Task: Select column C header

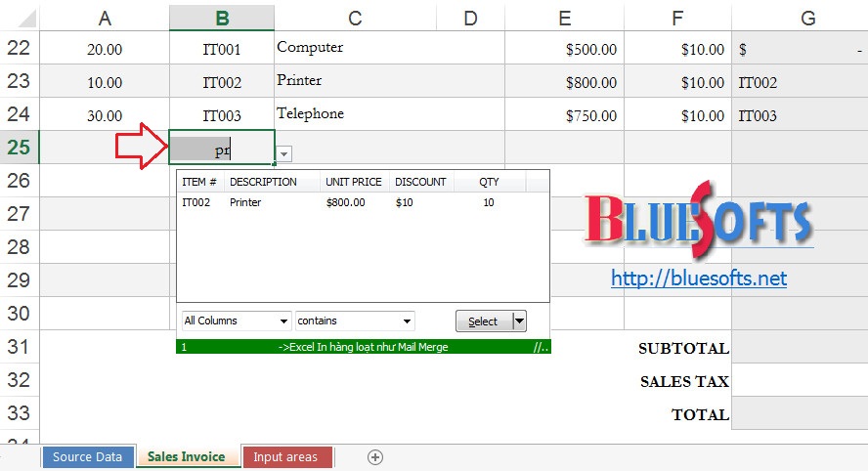Action: 355,19
